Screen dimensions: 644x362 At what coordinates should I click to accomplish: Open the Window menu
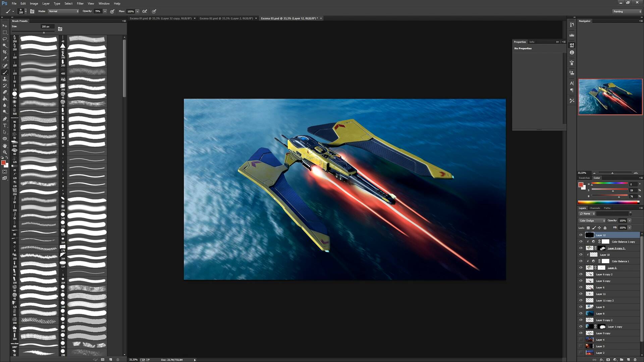coord(104,3)
